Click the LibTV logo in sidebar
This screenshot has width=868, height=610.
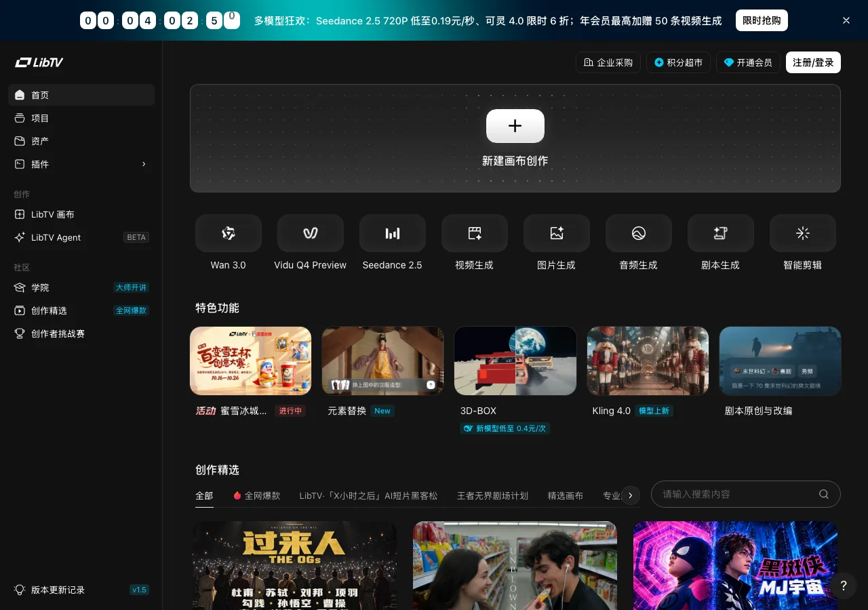click(x=39, y=62)
